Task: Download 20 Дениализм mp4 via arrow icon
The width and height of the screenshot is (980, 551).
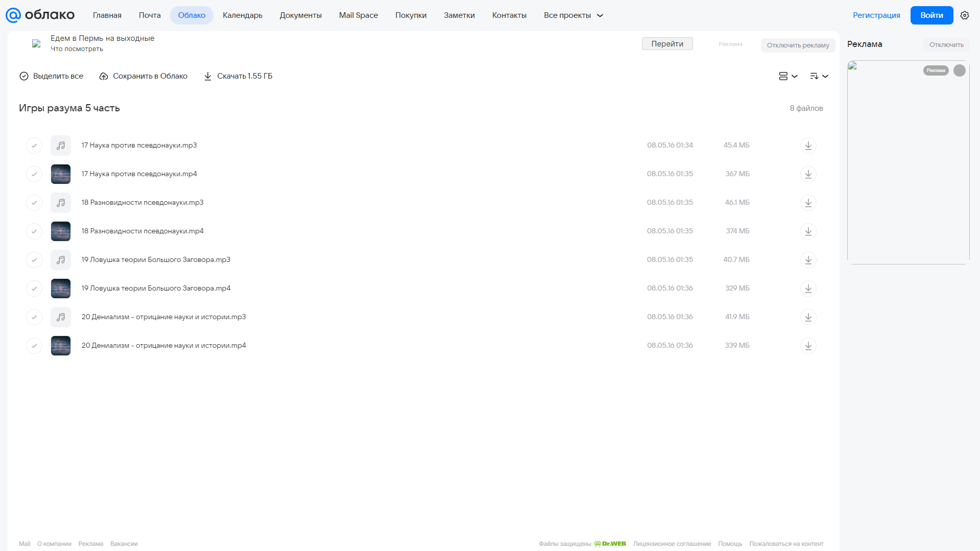Action: pos(808,346)
